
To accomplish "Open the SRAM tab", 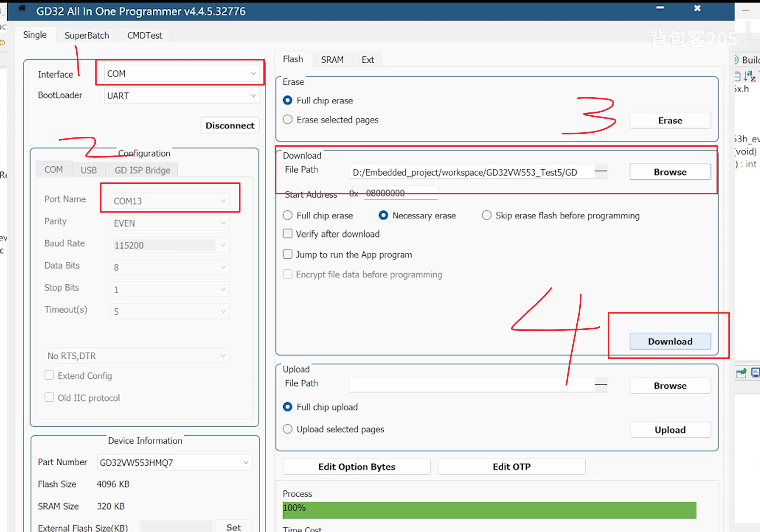I will tap(332, 60).
